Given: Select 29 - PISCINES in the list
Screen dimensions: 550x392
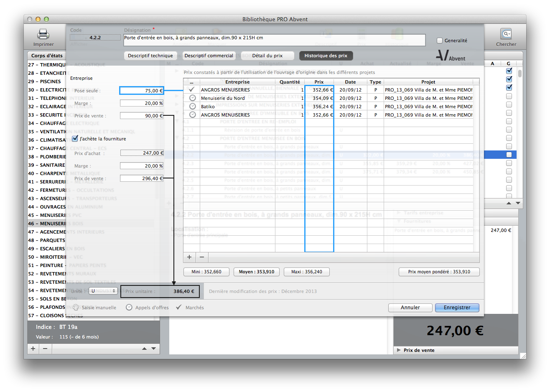Looking at the screenshot, I should coord(47,81).
